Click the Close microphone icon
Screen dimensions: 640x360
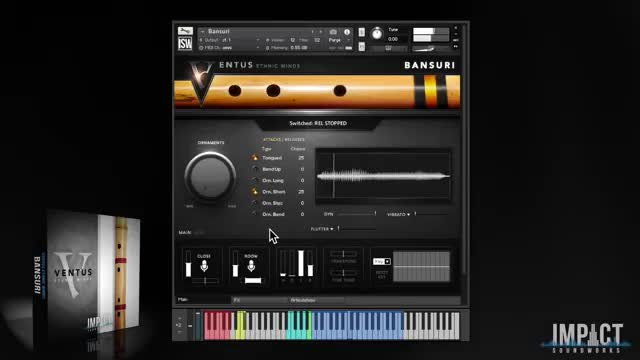[x=204, y=267]
